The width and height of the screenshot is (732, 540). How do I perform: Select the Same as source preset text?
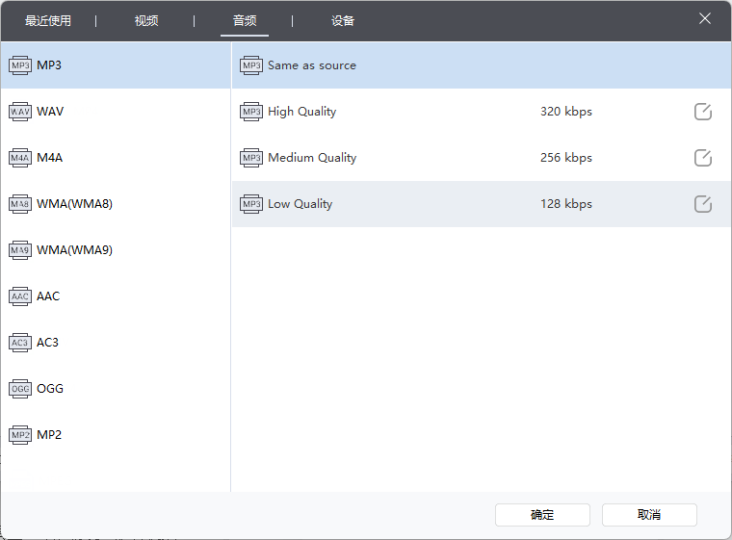[x=312, y=65]
